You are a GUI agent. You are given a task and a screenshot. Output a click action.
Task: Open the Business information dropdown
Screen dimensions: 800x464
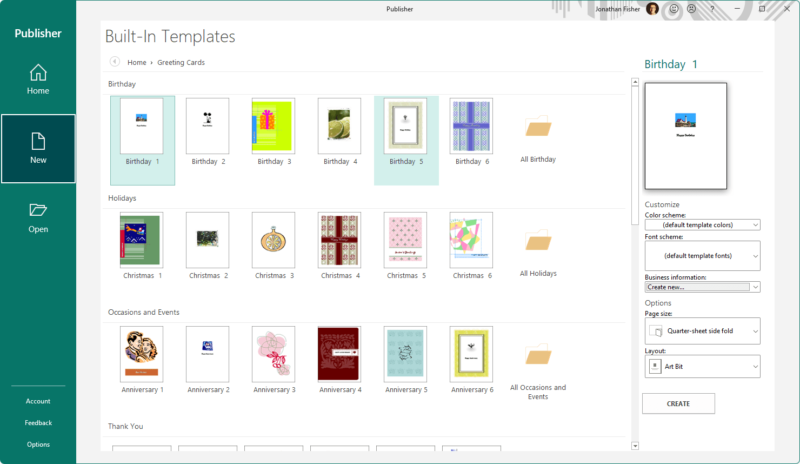pos(702,287)
